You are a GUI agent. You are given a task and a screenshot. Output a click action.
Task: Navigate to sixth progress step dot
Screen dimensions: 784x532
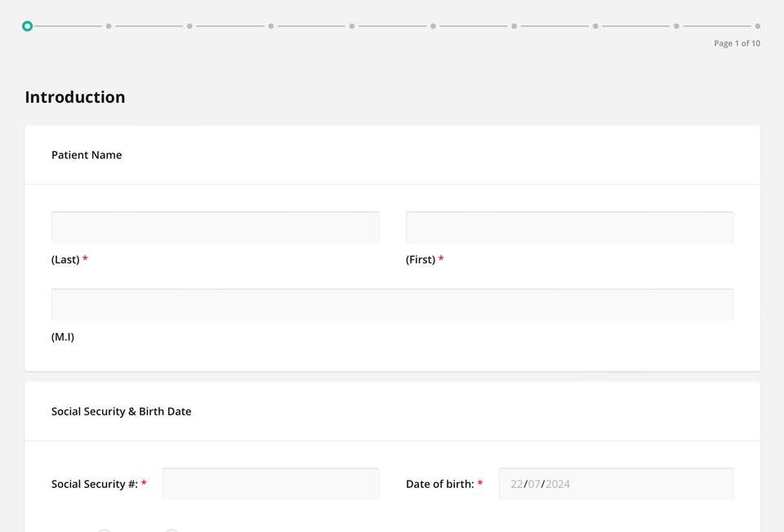pyautogui.click(x=433, y=26)
